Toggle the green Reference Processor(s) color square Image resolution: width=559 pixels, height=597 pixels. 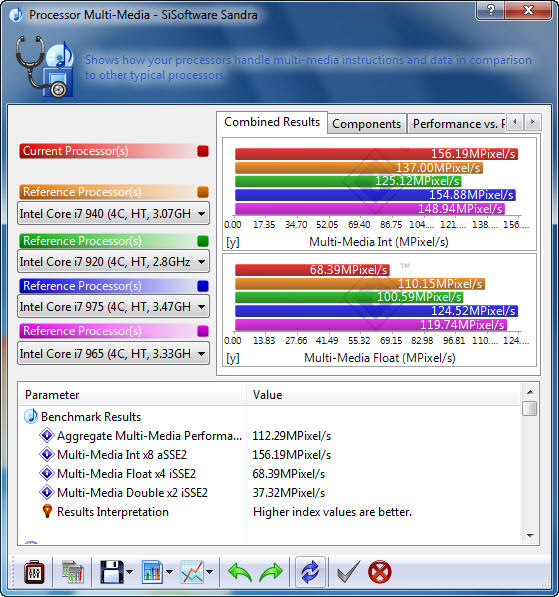click(203, 241)
